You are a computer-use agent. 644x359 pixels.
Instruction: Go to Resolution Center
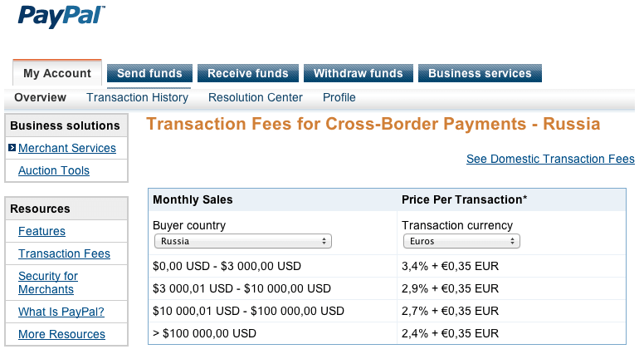pos(255,97)
